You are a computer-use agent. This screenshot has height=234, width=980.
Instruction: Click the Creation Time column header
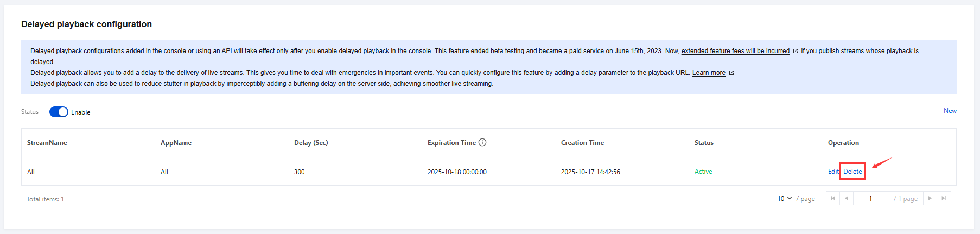(x=582, y=143)
